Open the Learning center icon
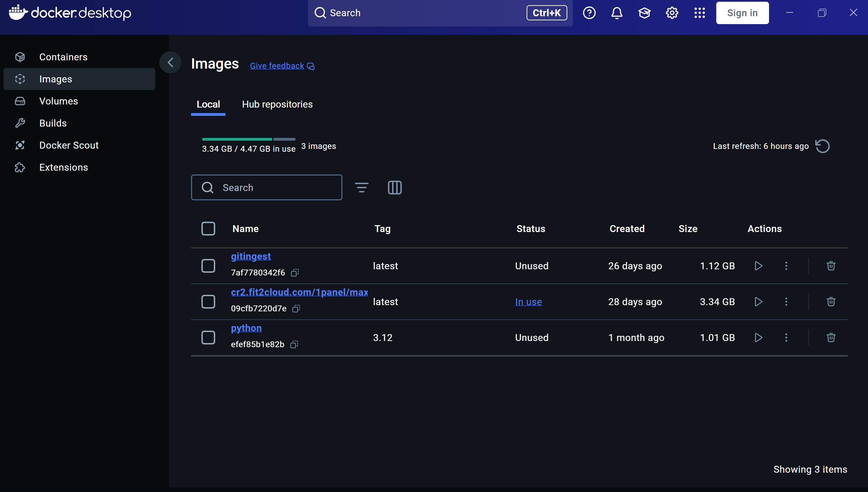868x492 pixels. point(644,13)
